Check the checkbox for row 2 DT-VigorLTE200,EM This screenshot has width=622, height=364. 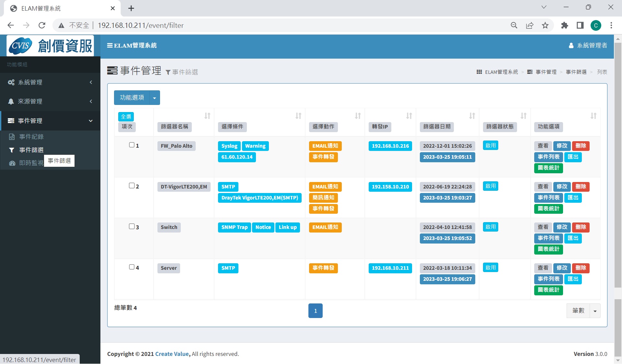tap(132, 186)
